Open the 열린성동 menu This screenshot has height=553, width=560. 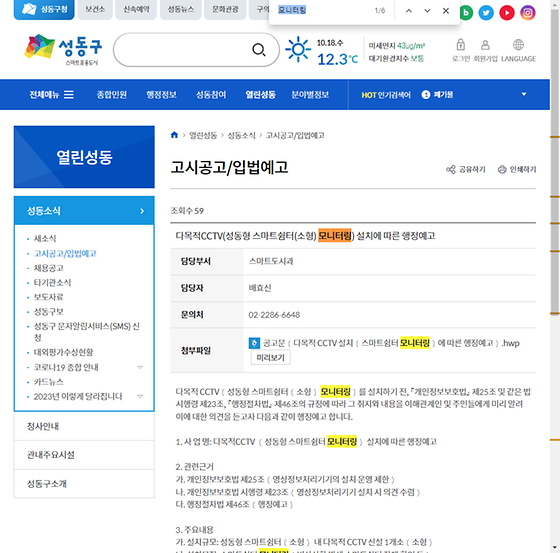(260, 94)
